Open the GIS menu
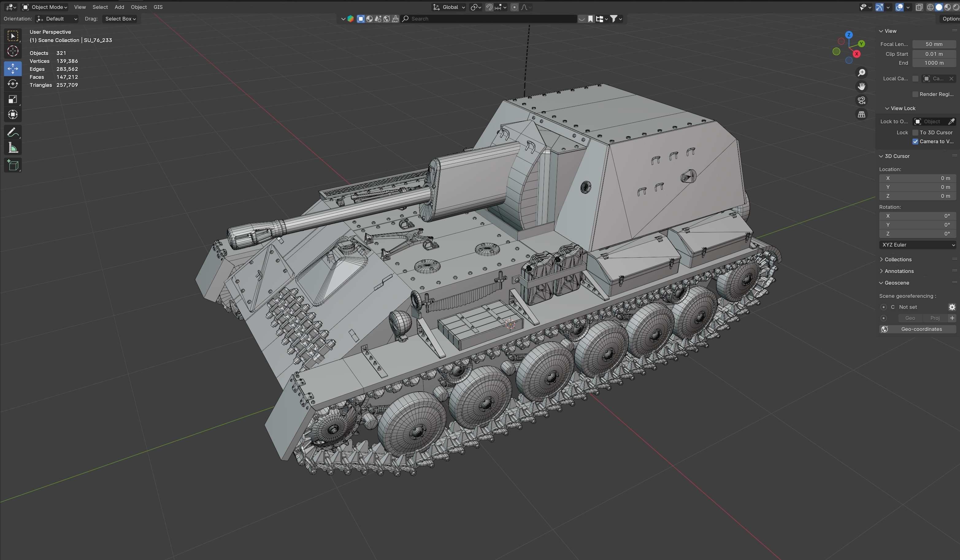 click(x=158, y=7)
